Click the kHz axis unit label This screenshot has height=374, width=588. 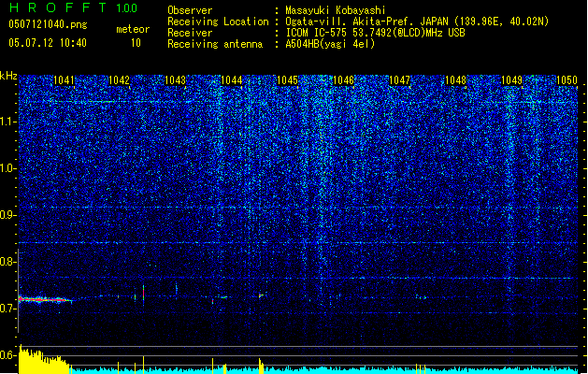8,76
